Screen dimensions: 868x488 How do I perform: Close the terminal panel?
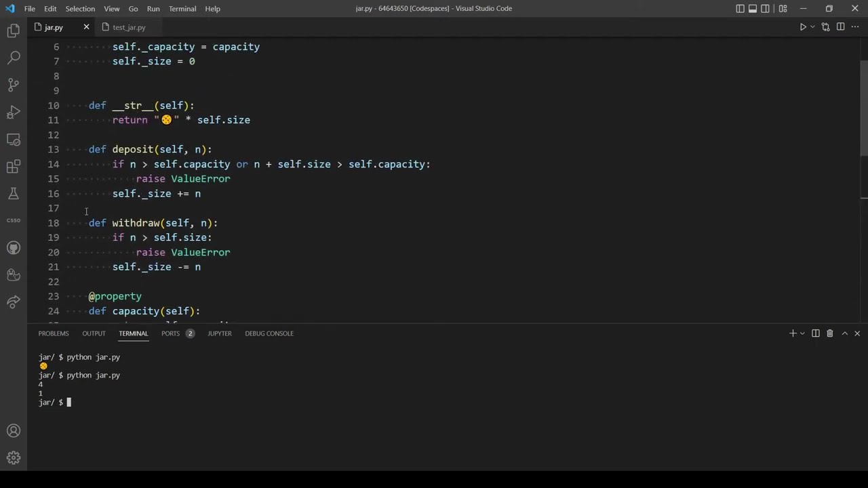tap(857, 333)
